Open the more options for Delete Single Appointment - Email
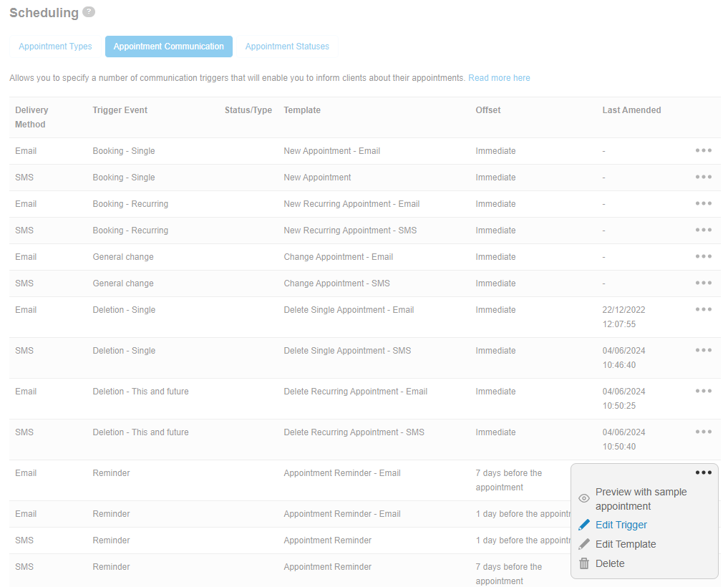The width and height of the screenshot is (728, 587). (704, 309)
